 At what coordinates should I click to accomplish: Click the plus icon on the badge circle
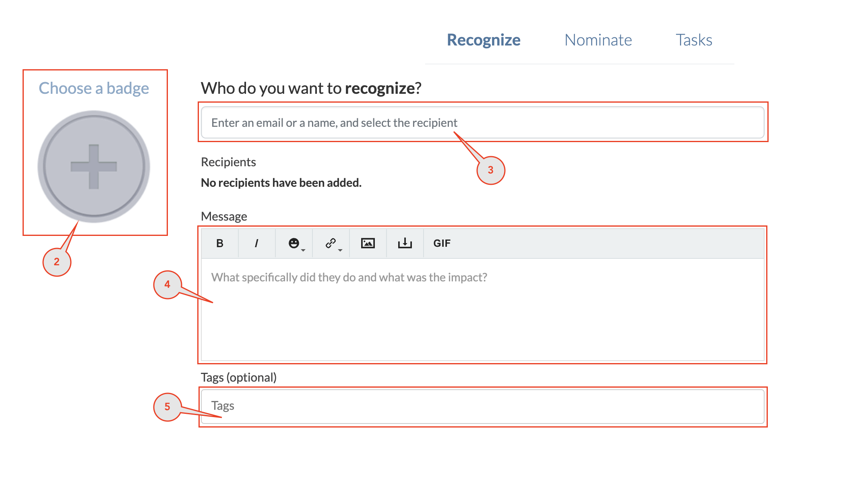tap(93, 167)
